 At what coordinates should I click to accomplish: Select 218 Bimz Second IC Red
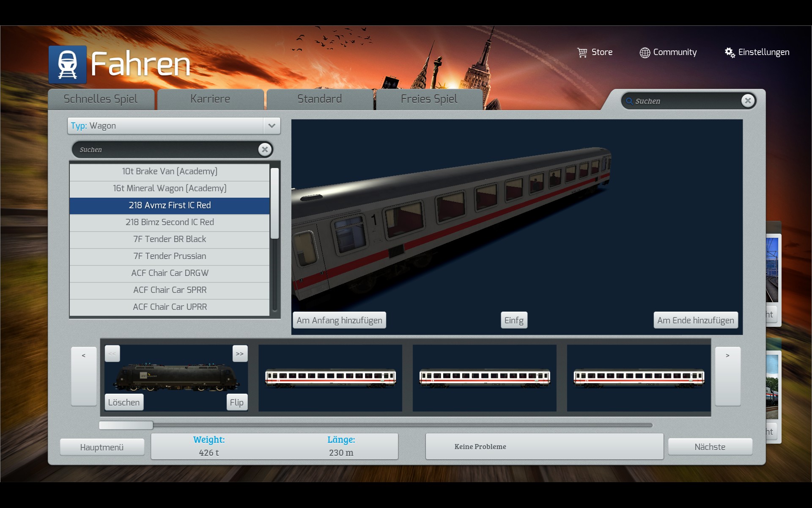coord(170,222)
